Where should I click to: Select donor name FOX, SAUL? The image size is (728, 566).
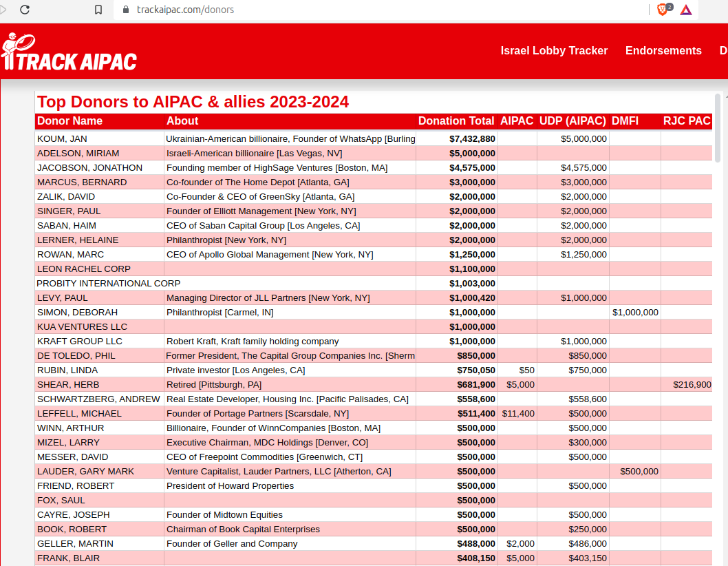[x=61, y=500]
